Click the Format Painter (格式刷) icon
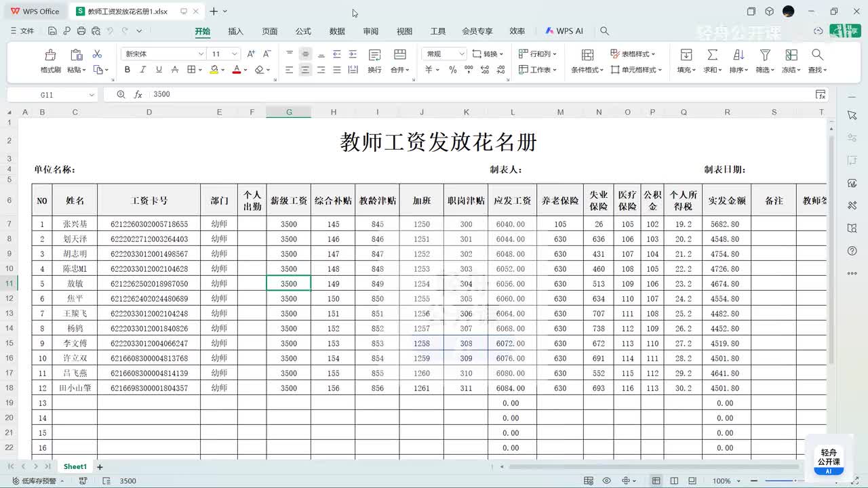The width and height of the screenshot is (868, 488). [50, 55]
